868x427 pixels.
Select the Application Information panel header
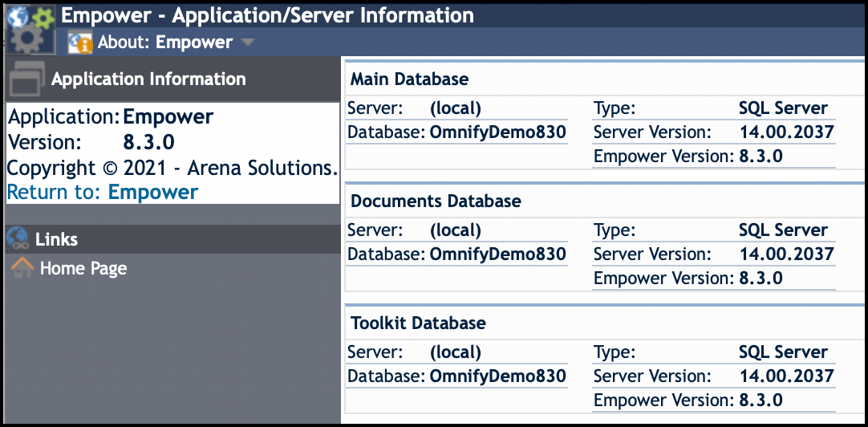coord(148,79)
